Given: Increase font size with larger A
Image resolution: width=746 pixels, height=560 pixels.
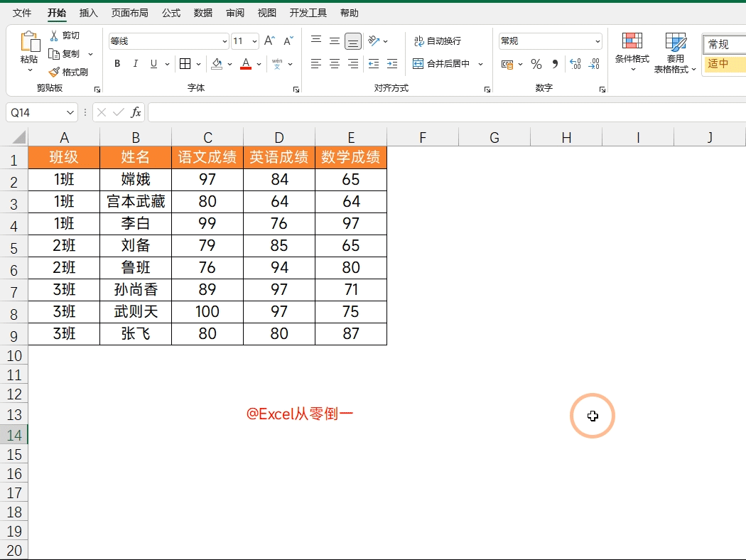Looking at the screenshot, I should [269, 41].
